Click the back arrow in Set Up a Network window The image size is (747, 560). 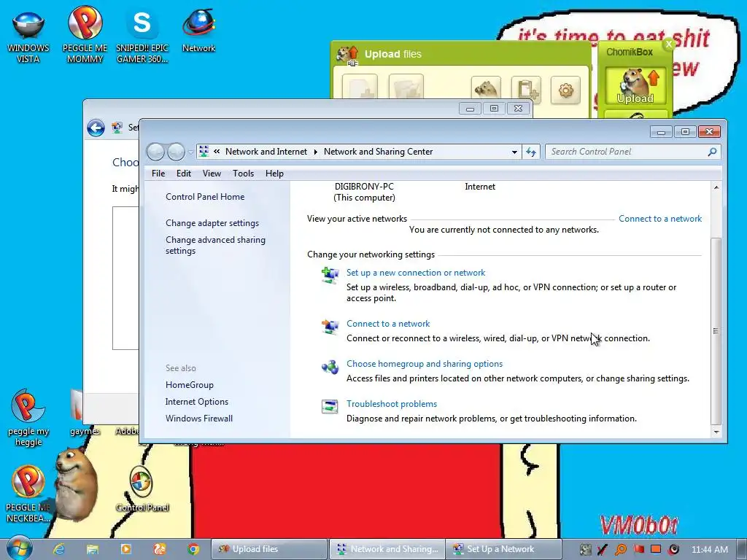coord(96,128)
